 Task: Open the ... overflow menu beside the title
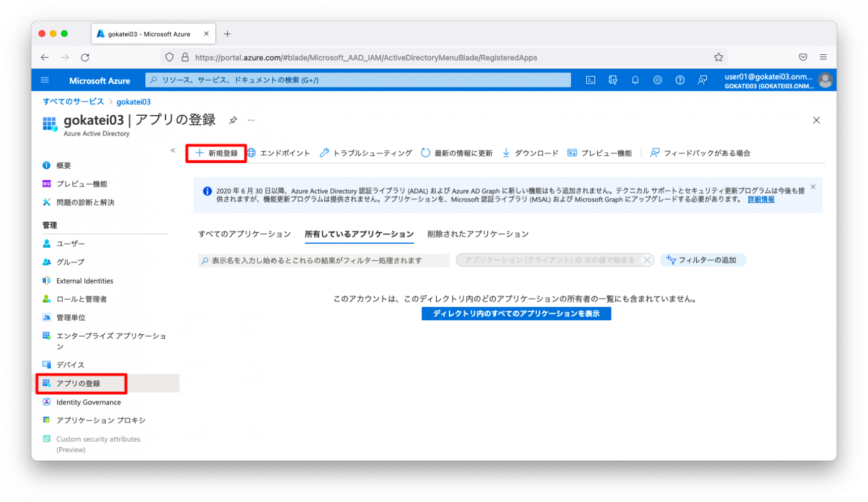(251, 120)
